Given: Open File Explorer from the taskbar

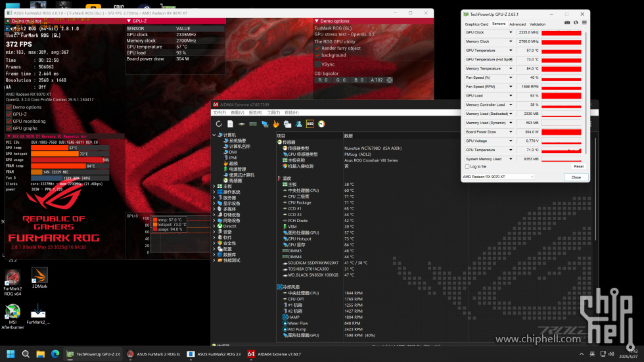Looking at the screenshot, I should (40, 354).
